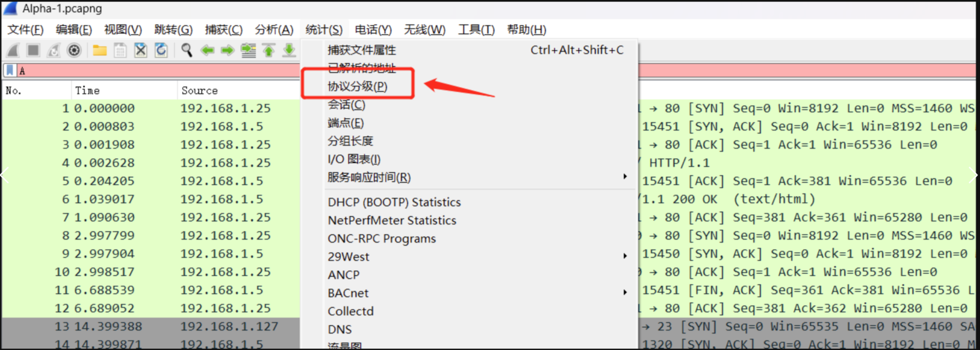
Task: Choose 捕获文件属性 menu entry
Action: point(361,50)
